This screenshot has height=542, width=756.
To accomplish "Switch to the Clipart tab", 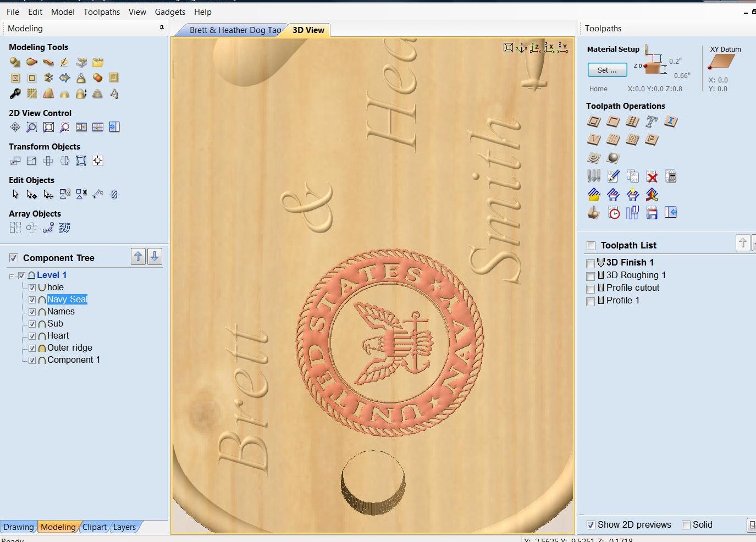I will tap(95, 527).
